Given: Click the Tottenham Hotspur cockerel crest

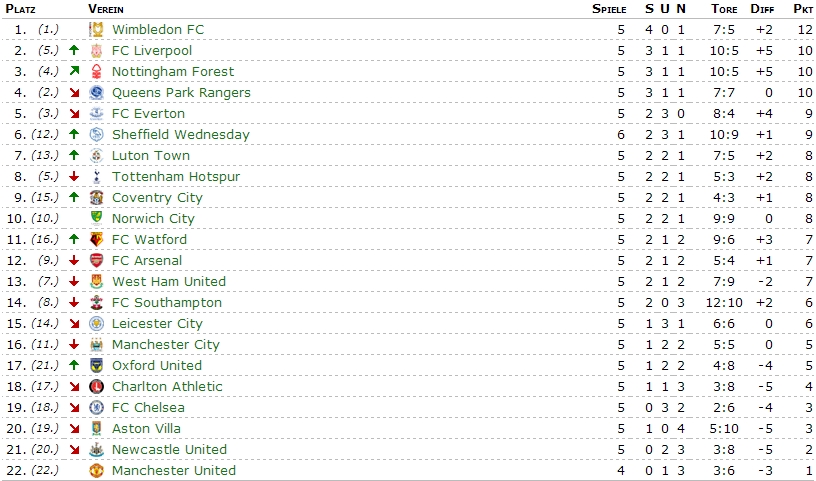Looking at the screenshot, I should pyautogui.click(x=96, y=176).
